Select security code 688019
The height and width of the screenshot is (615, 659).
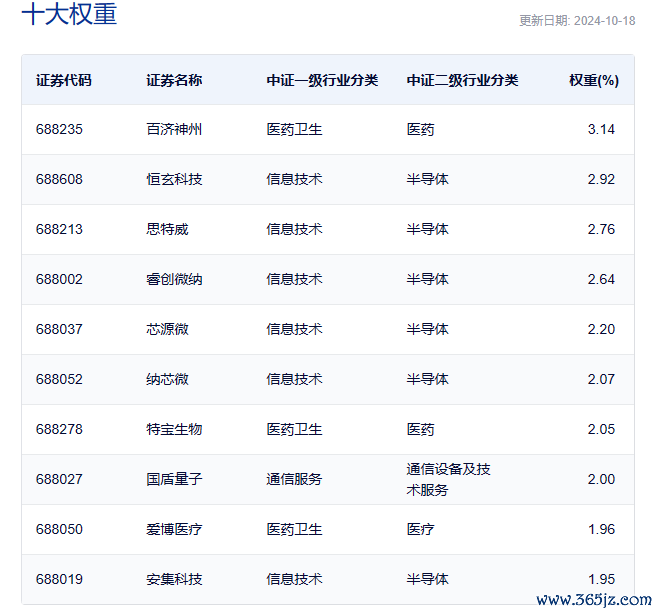[59, 579]
